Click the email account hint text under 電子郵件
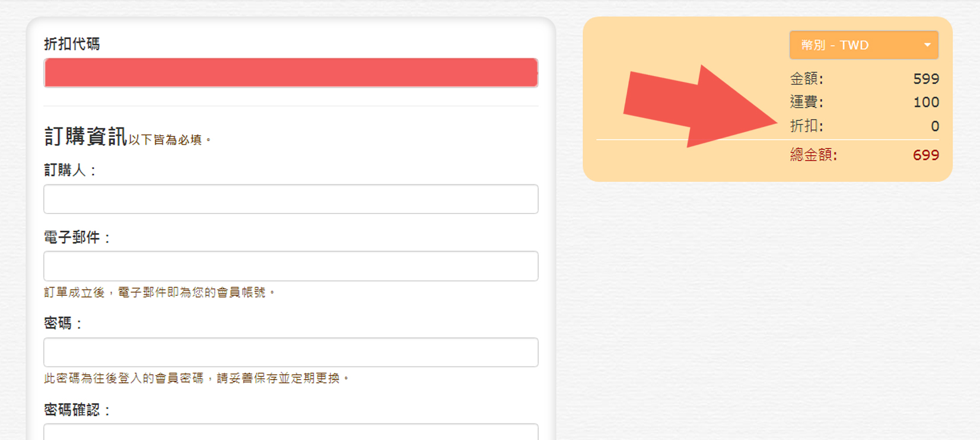Image resolution: width=980 pixels, height=440 pixels. point(160,292)
